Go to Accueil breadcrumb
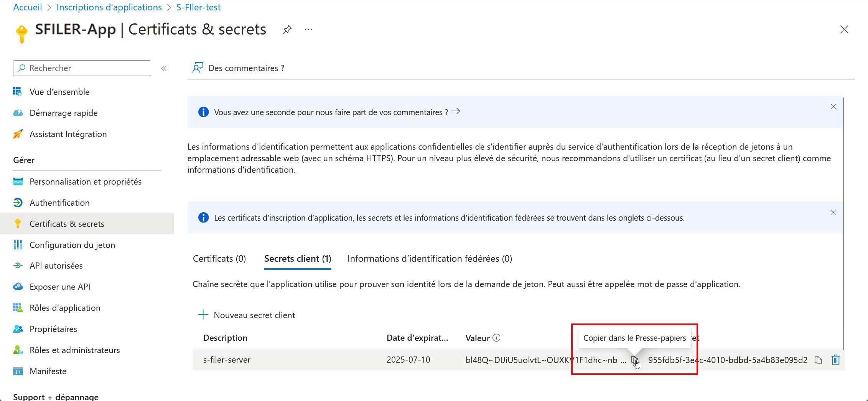 pos(28,7)
